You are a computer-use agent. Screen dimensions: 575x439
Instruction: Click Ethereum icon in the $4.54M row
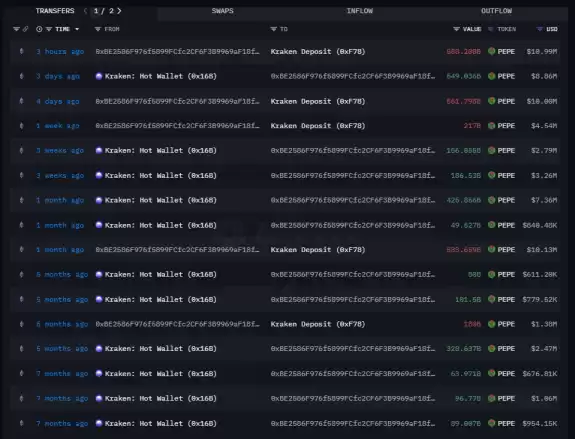(x=22, y=126)
